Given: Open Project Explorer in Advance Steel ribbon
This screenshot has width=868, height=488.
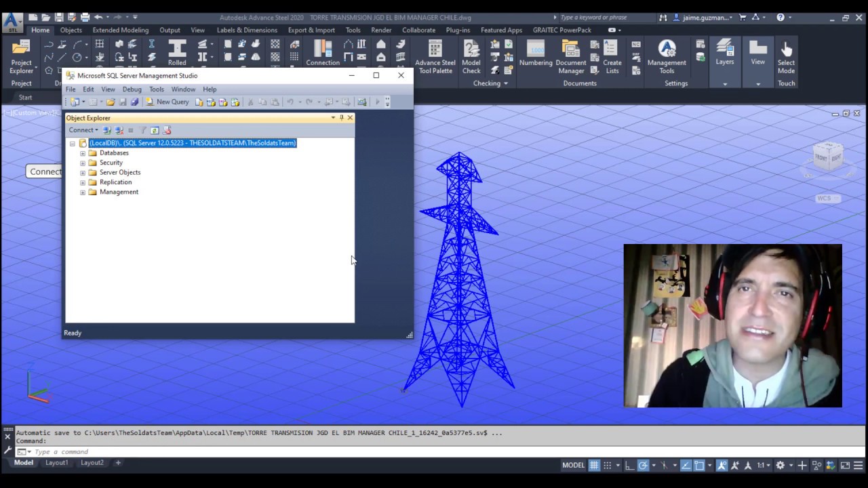Looking at the screenshot, I should pos(21,57).
